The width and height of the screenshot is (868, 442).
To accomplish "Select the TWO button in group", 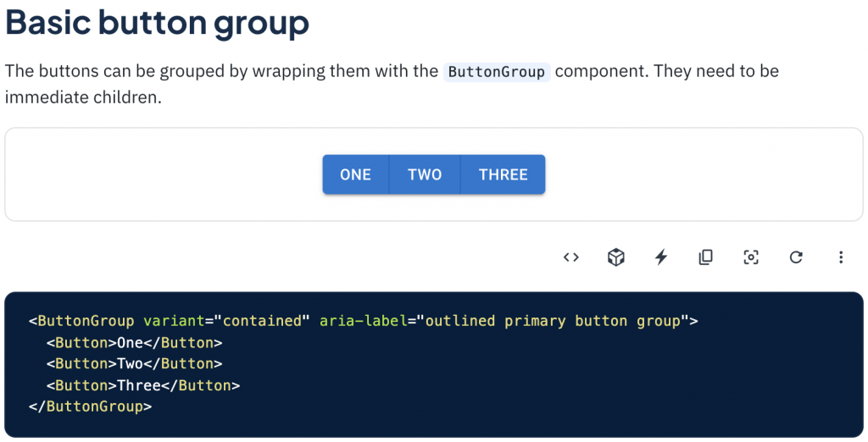I will tap(425, 174).
